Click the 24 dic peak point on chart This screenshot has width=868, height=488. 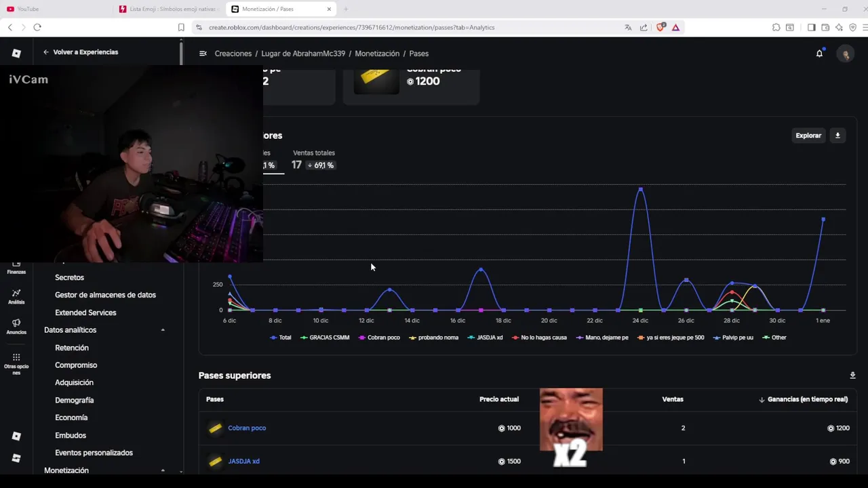[x=640, y=189]
